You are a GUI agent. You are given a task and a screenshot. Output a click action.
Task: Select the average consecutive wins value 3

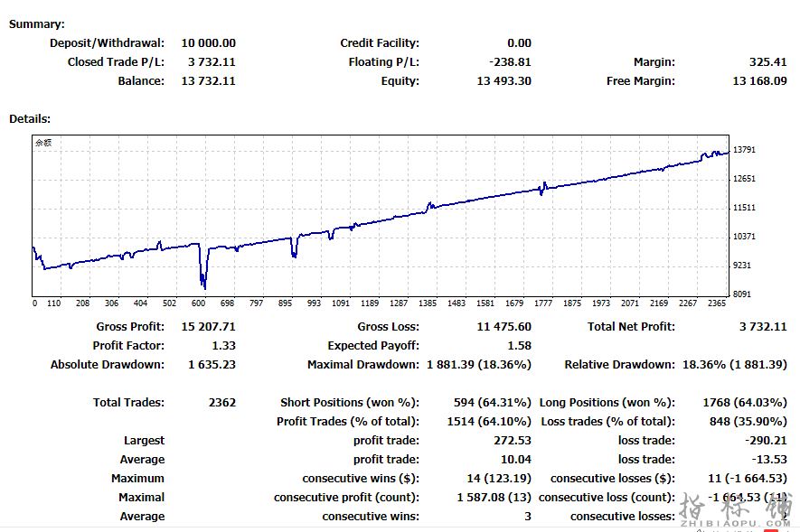528,516
